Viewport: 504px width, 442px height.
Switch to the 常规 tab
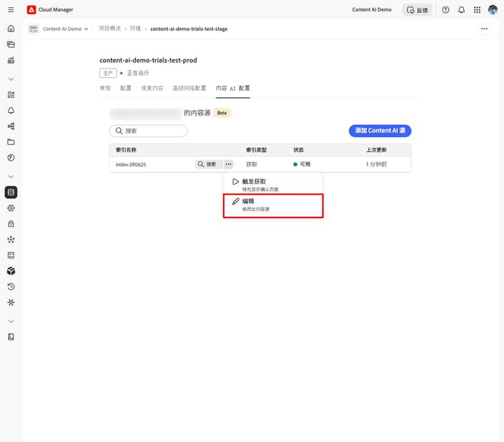pos(106,89)
